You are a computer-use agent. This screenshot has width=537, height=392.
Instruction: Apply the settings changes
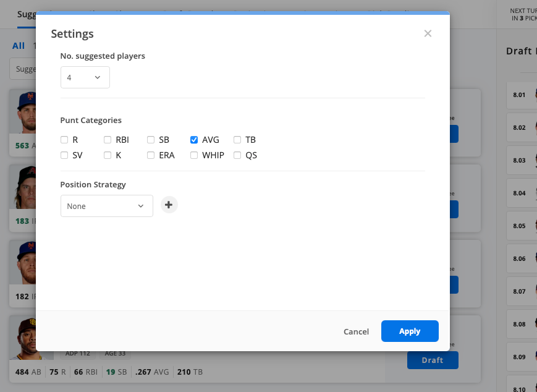pyautogui.click(x=410, y=331)
